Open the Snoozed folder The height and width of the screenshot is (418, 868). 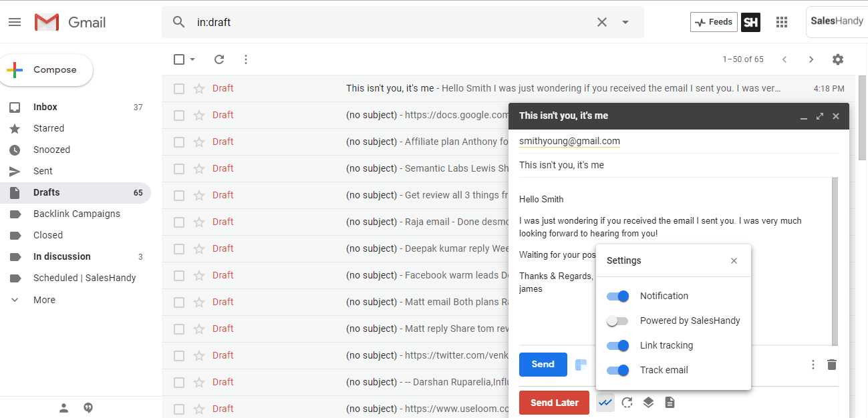[76, 150]
